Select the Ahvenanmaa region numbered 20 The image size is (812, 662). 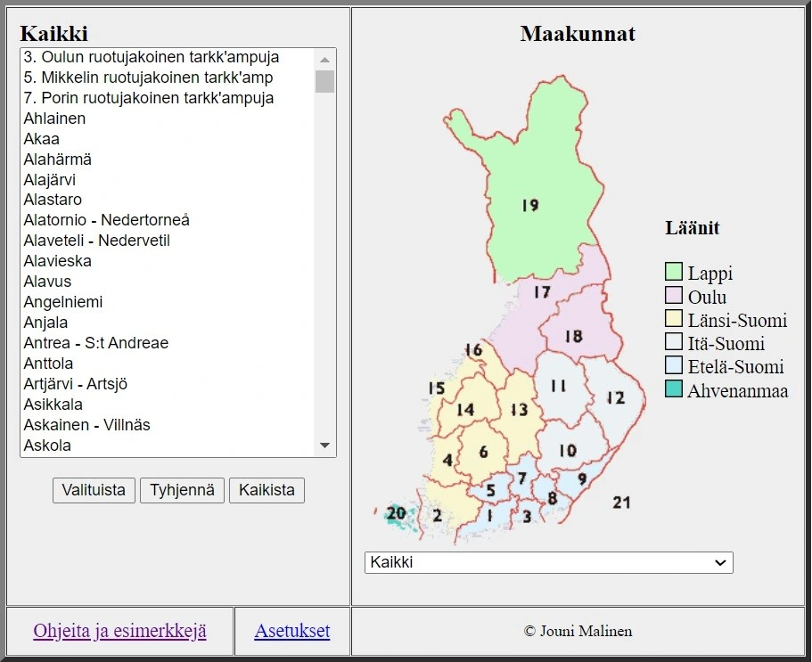coord(396,513)
